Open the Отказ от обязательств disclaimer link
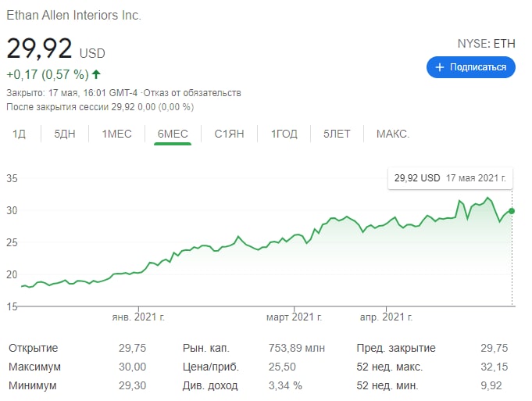 click(x=192, y=93)
